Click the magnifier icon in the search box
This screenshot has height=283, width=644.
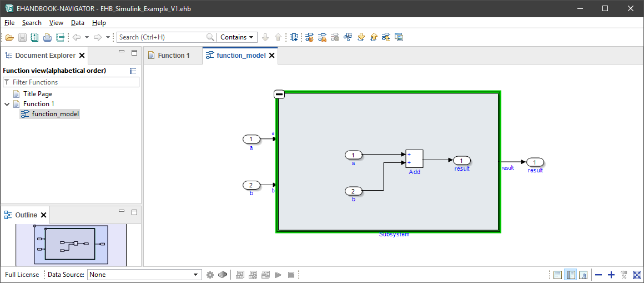point(210,37)
